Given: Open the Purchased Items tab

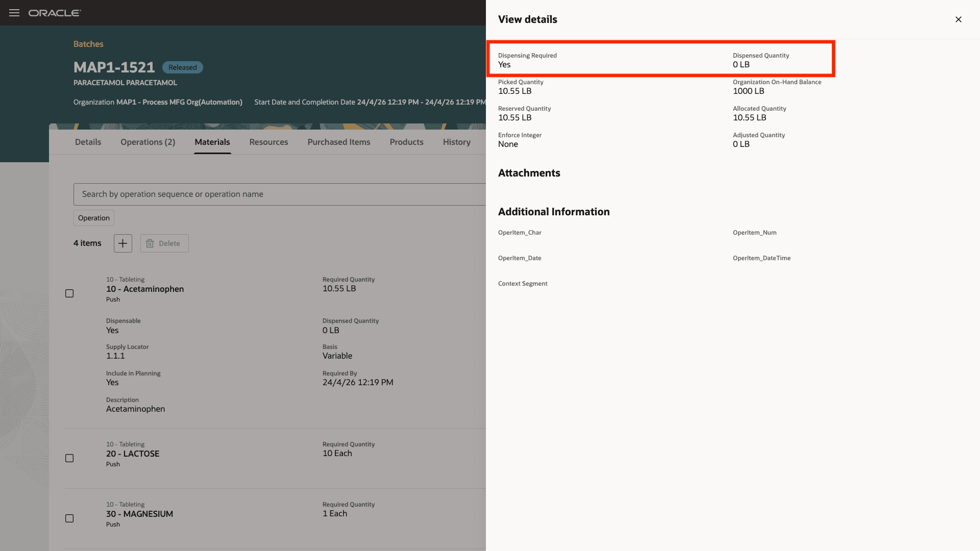Looking at the screenshot, I should coord(339,142).
